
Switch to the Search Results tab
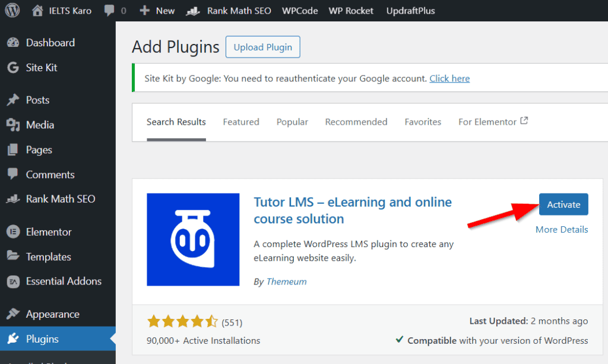click(x=176, y=122)
